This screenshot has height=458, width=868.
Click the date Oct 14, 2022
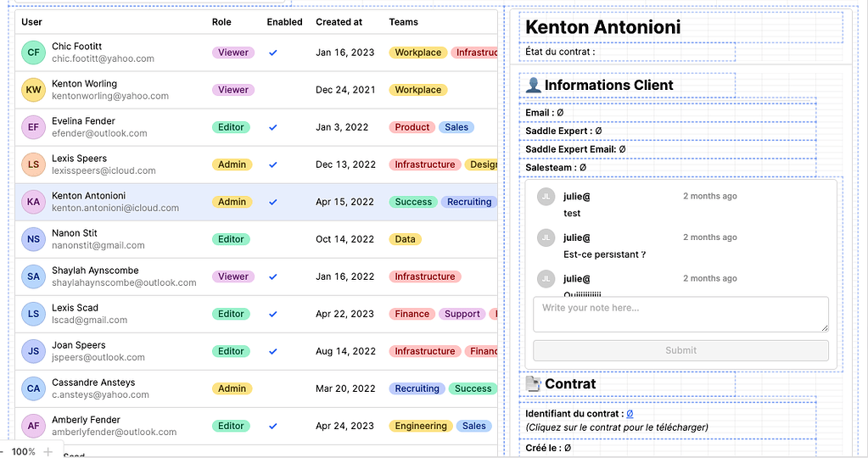344,239
